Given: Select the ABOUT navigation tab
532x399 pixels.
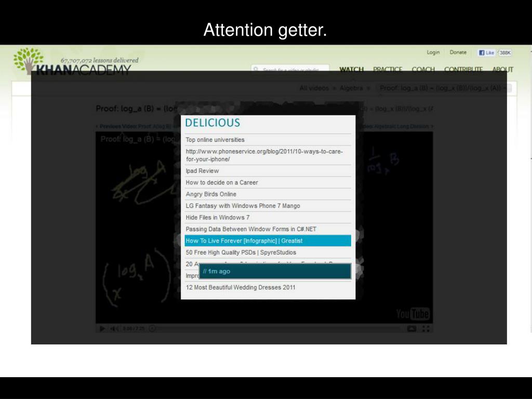Looking at the screenshot, I should [502, 69].
